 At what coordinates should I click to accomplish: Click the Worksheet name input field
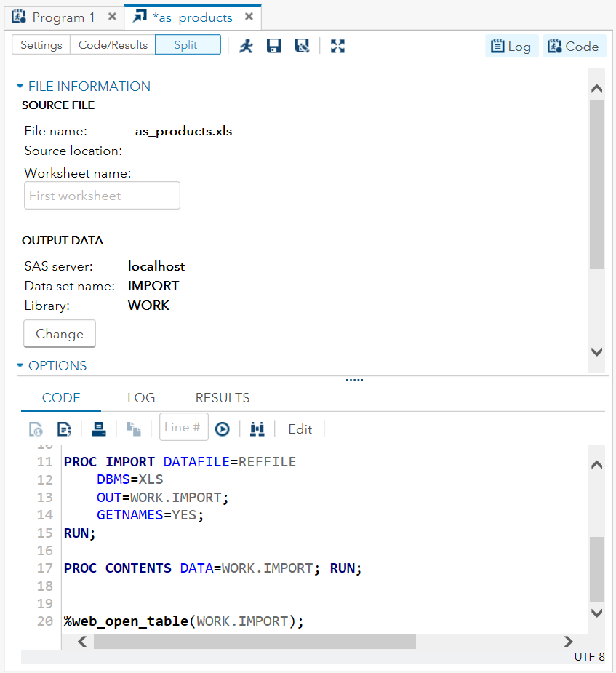pos(102,196)
